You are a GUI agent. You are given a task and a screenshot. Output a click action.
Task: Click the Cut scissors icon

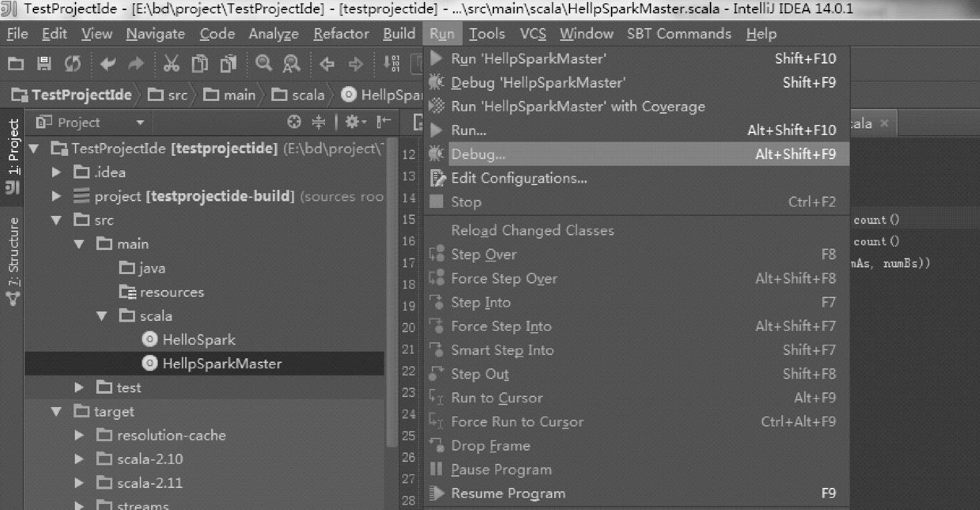pos(171,64)
